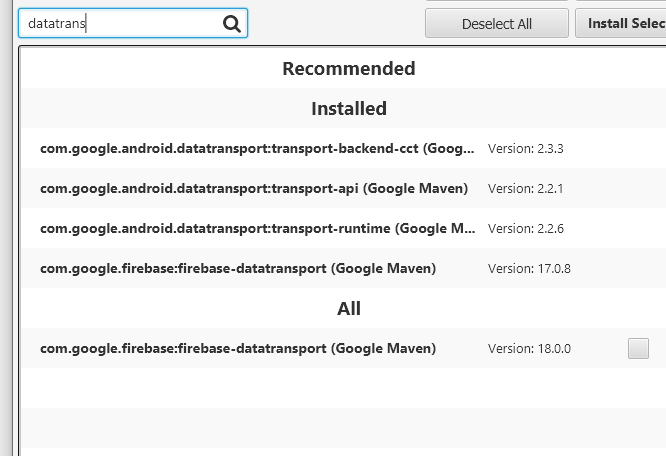
Task: Tick the checkbox for firebase-datatransport version 18.0.0
Action: [x=638, y=348]
